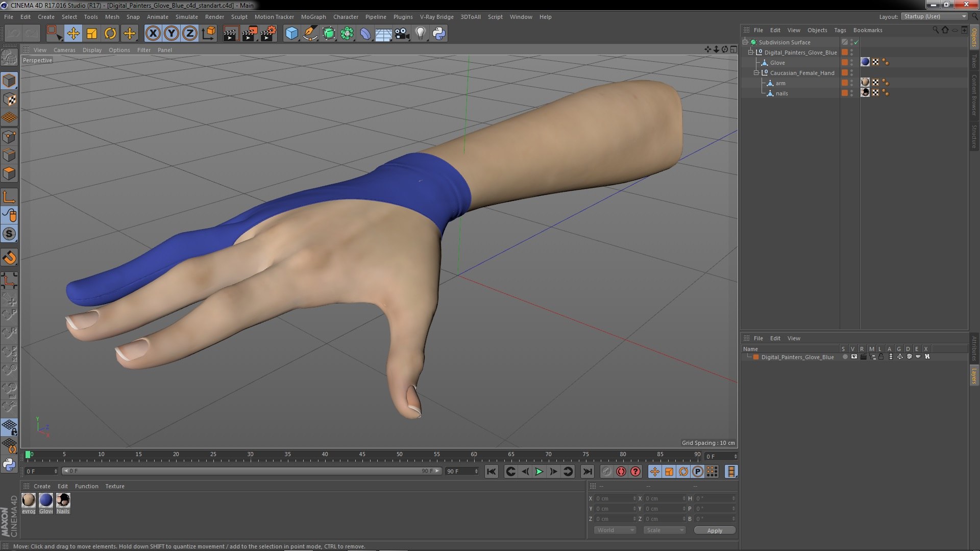980x551 pixels.
Task: Toggle Position keyframe recording
Action: (x=655, y=471)
